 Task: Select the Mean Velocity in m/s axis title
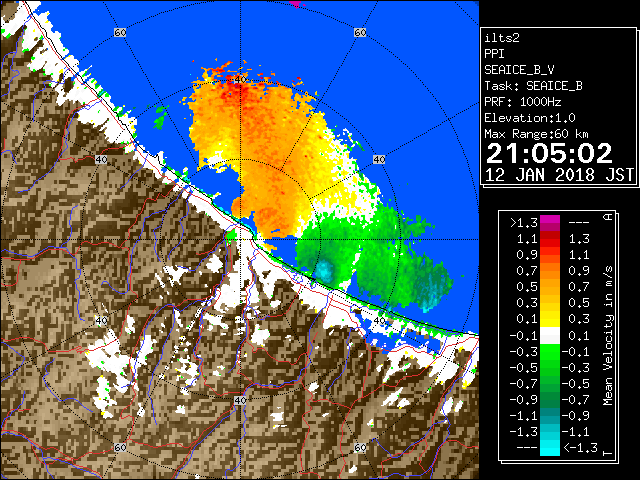(608, 336)
